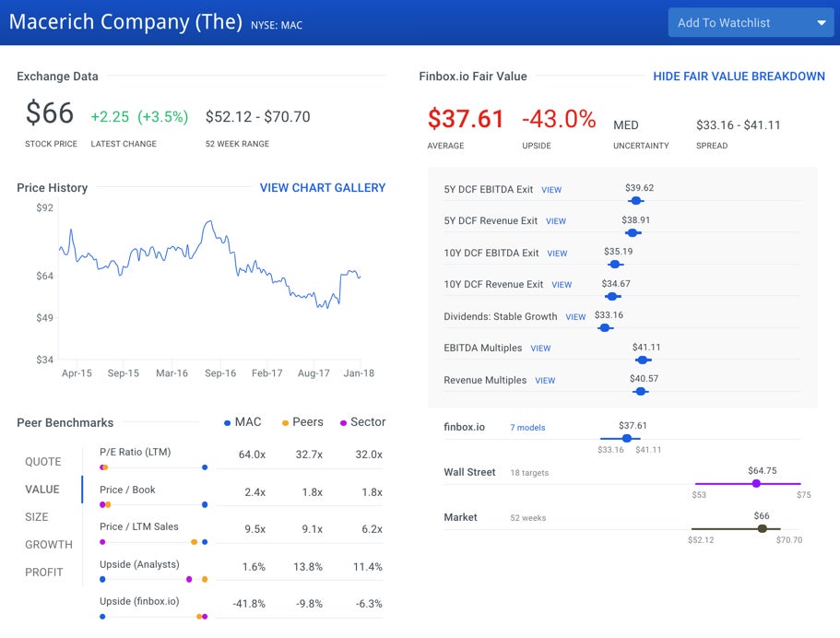Click the 13.8% Peers analyst upside value
Image resolution: width=840 pixels, height=638 pixels.
coord(307,567)
